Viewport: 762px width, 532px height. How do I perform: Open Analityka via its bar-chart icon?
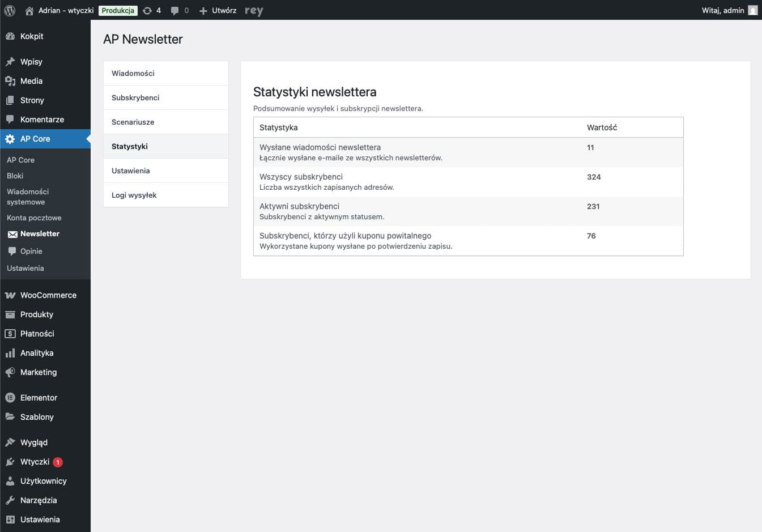pyautogui.click(x=10, y=352)
